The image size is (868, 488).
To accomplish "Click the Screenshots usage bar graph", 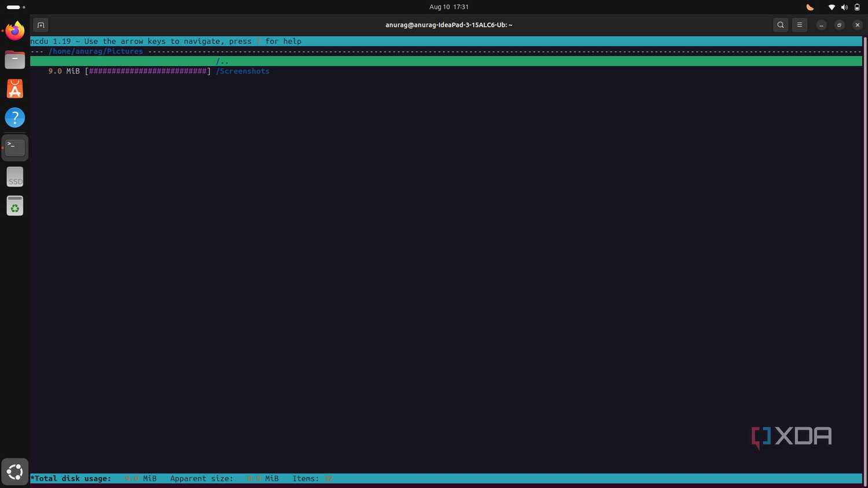I will click(148, 71).
